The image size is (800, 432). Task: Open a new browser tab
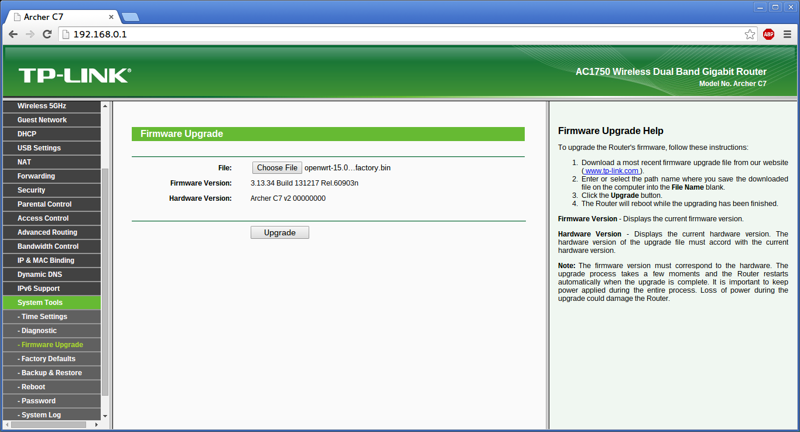pos(131,17)
